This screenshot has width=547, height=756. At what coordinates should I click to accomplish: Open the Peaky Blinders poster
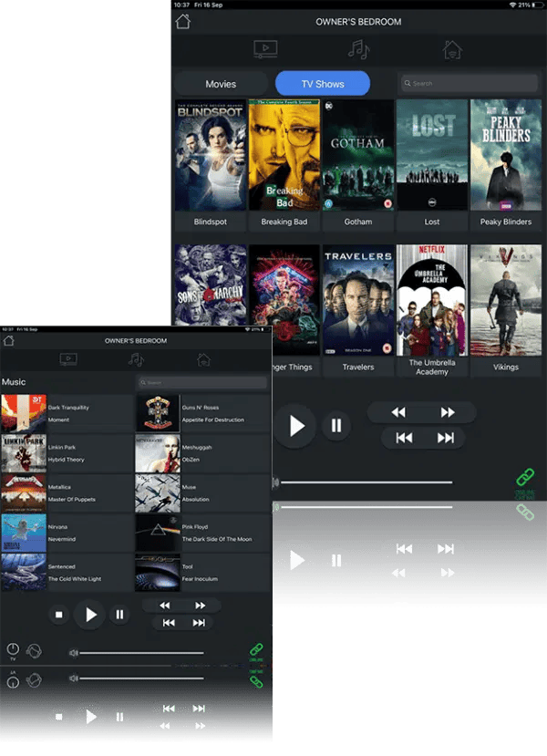[x=506, y=155]
